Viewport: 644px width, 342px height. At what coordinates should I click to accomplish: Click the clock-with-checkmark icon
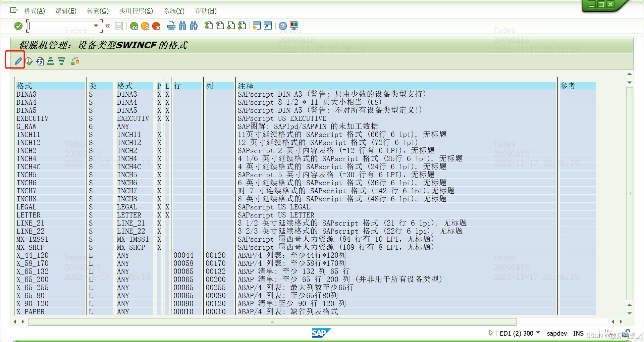click(29, 61)
